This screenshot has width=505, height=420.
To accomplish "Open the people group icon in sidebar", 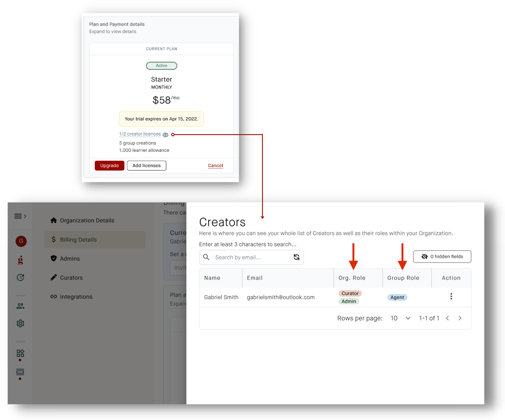I will (x=20, y=306).
